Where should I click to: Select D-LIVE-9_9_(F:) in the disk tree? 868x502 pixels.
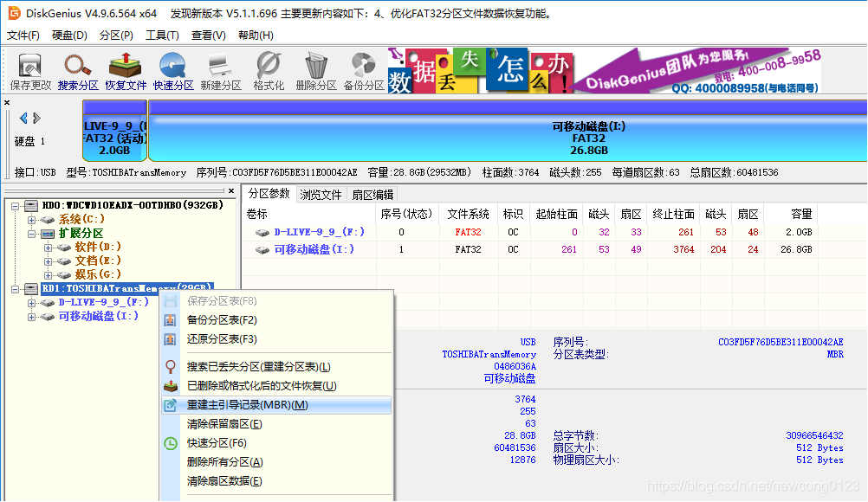(x=103, y=302)
